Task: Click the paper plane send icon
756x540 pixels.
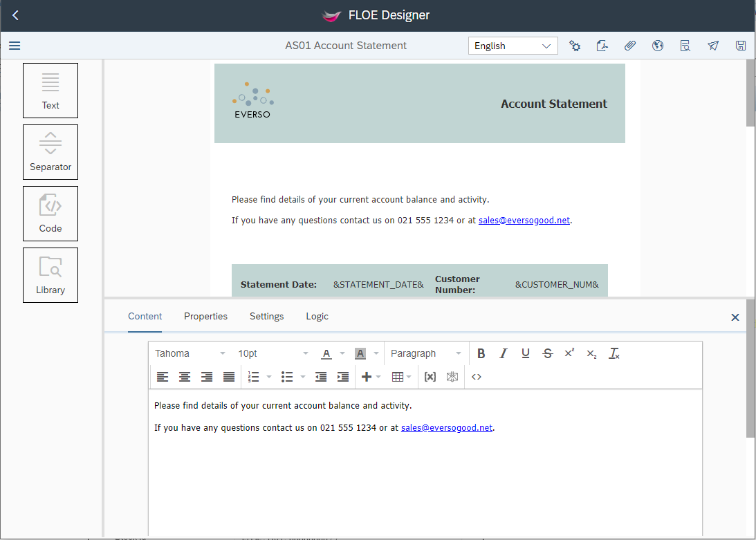Action: tap(713, 46)
